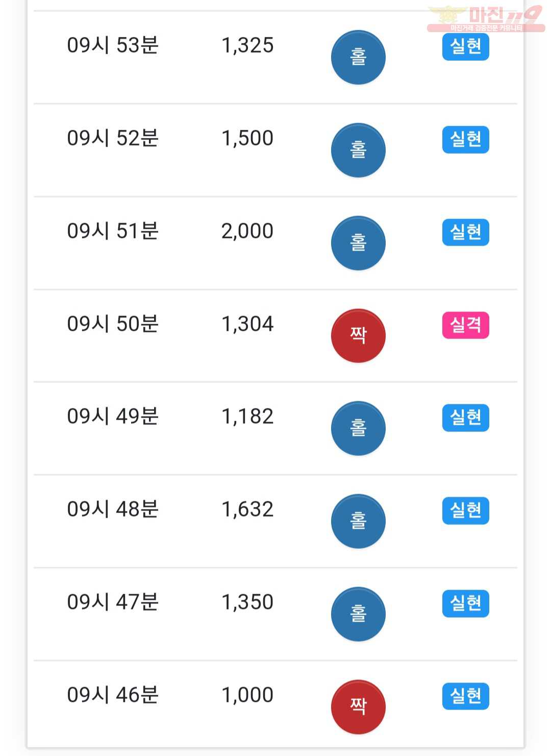551x756 pixels.
Task: Click the blue 홀 circle for 09시 47분
Action: click(358, 614)
